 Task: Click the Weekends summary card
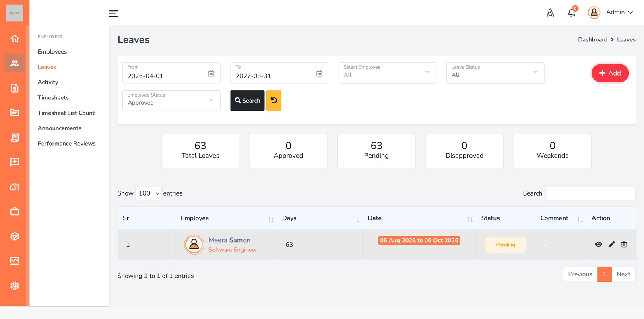click(553, 150)
